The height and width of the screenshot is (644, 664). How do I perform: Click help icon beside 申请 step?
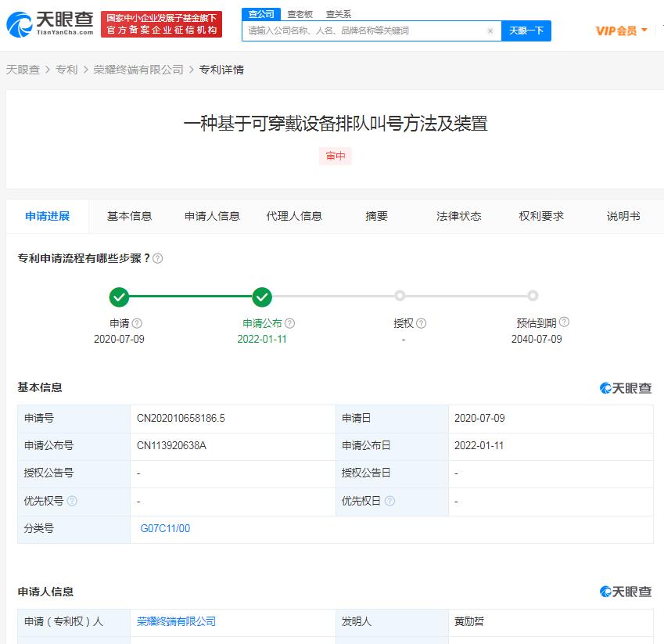[137, 323]
